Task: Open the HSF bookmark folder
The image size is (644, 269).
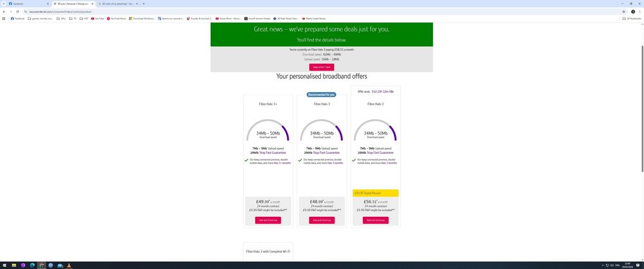Action: (84, 19)
